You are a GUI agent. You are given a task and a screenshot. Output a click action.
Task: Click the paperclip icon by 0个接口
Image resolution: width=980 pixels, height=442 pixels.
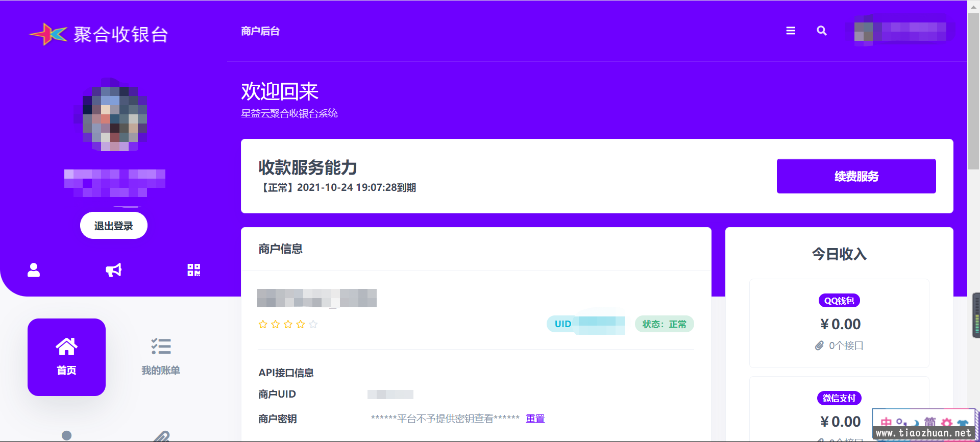[819, 346]
